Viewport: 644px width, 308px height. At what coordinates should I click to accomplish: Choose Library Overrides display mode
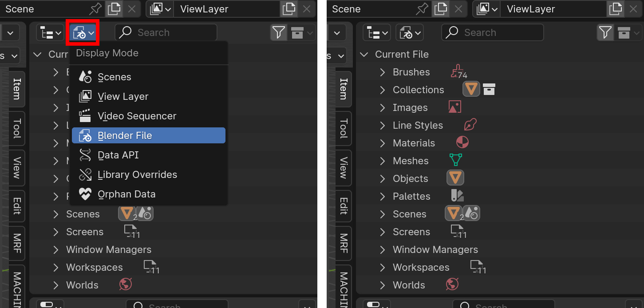click(149, 174)
